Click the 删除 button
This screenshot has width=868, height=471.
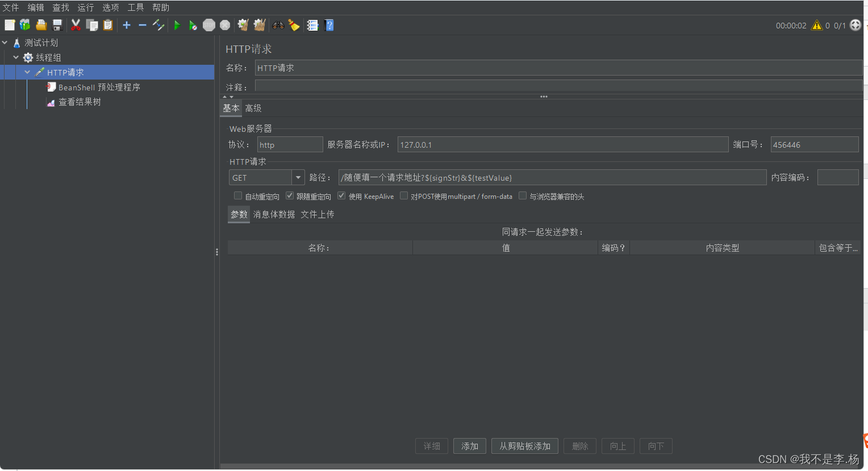point(580,446)
